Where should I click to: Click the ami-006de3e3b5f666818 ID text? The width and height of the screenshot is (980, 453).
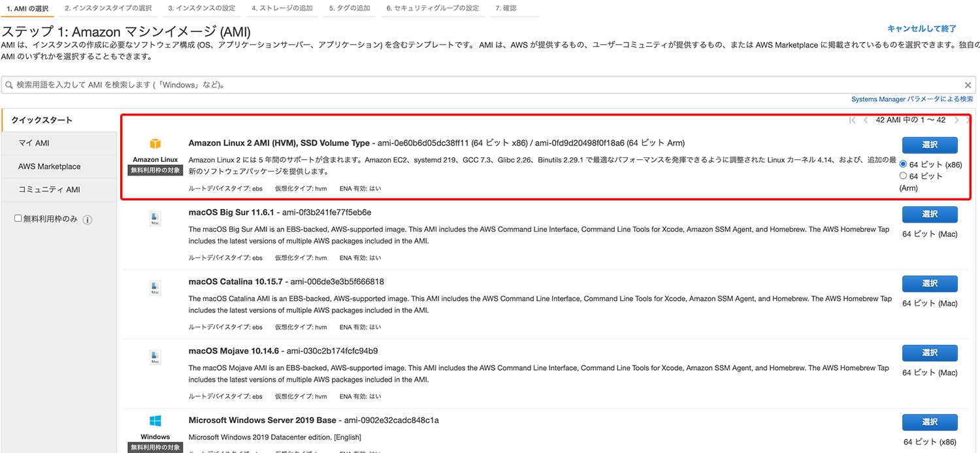337,281
